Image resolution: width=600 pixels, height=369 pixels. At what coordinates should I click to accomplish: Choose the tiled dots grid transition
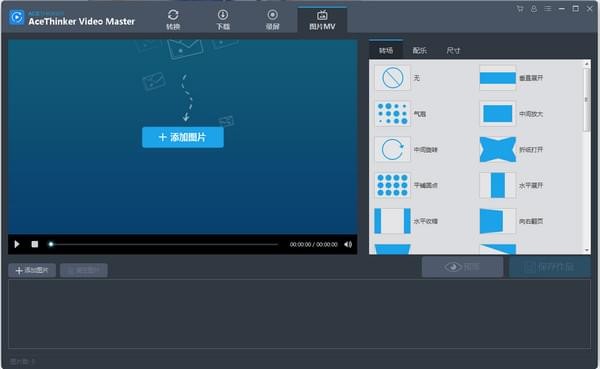392,185
